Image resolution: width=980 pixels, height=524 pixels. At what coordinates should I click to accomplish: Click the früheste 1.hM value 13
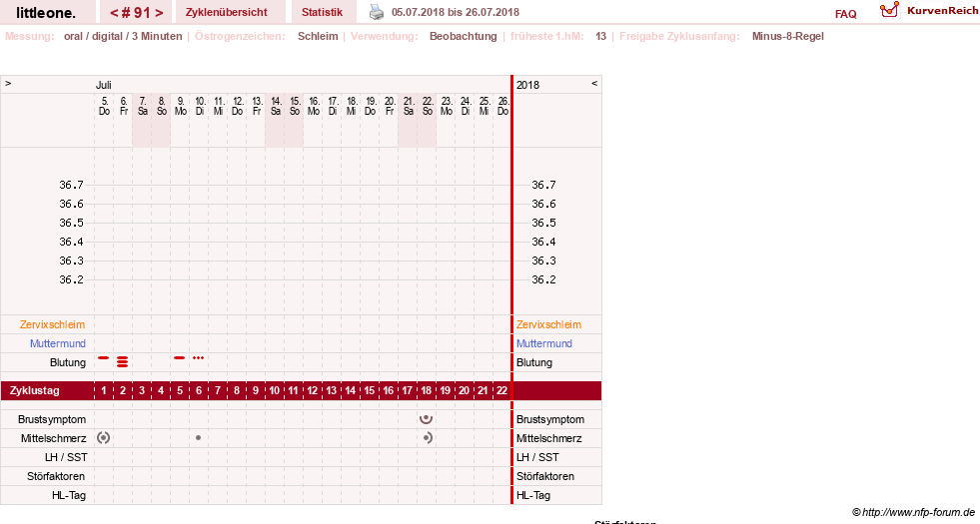pyautogui.click(x=600, y=36)
